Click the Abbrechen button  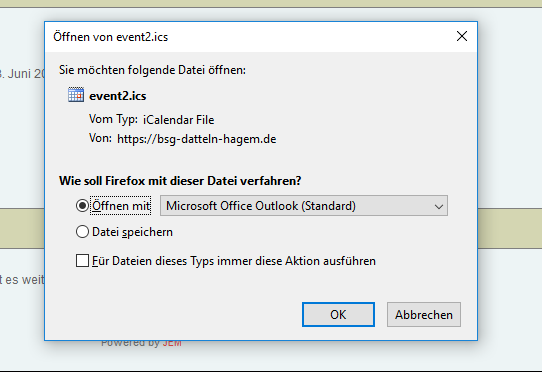[424, 315]
